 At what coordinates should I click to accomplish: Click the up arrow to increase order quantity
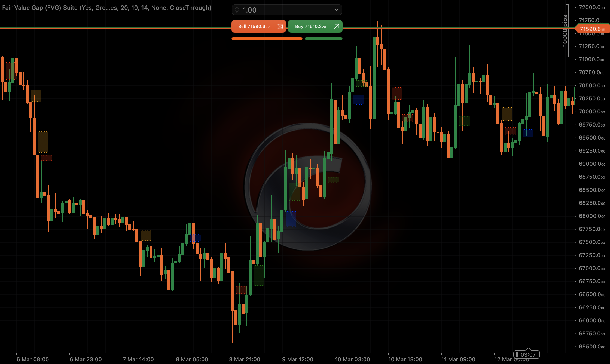237,8
